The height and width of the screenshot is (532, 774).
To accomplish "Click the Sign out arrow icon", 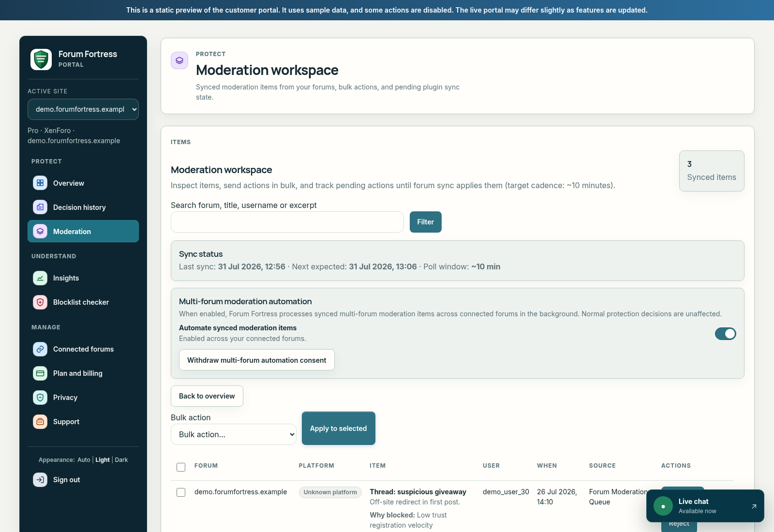I will [x=40, y=480].
